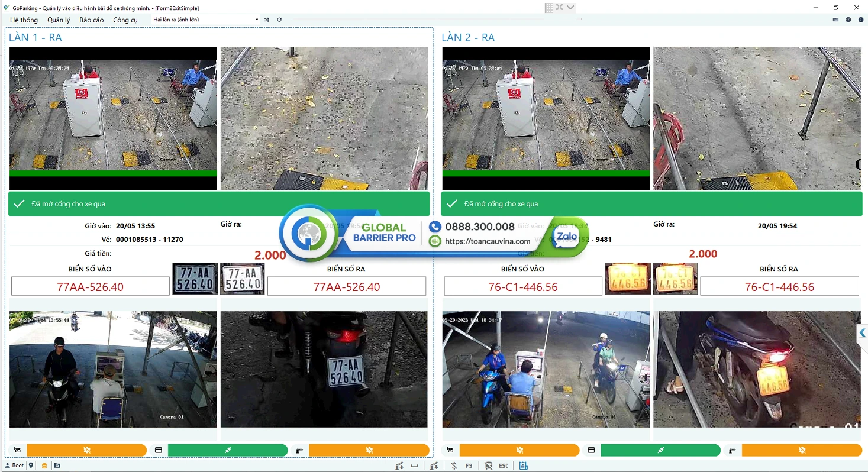
Task: Click the LÀN 1 - RA heading
Action: coord(36,37)
